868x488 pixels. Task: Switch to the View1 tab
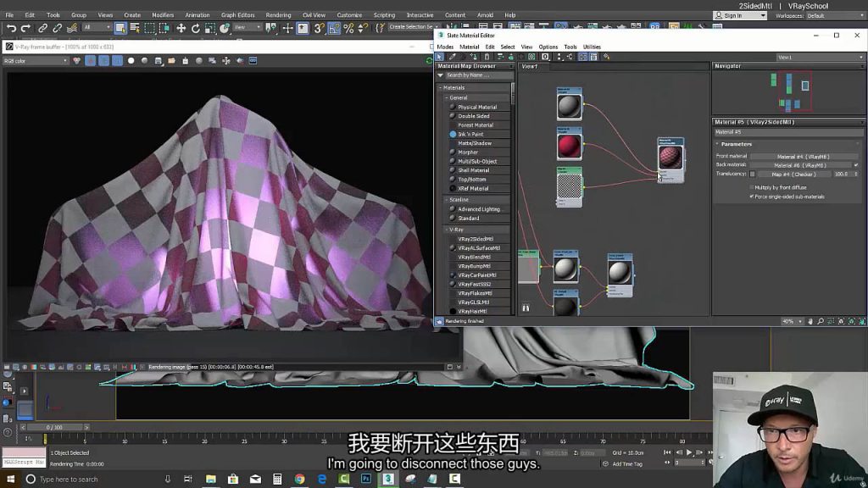[x=530, y=66]
